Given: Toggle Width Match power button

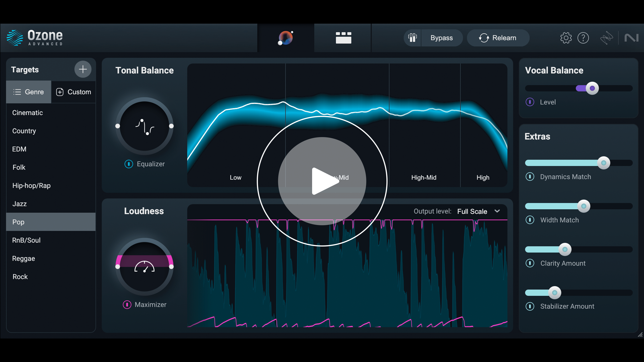Looking at the screenshot, I should click(x=530, y=220).
